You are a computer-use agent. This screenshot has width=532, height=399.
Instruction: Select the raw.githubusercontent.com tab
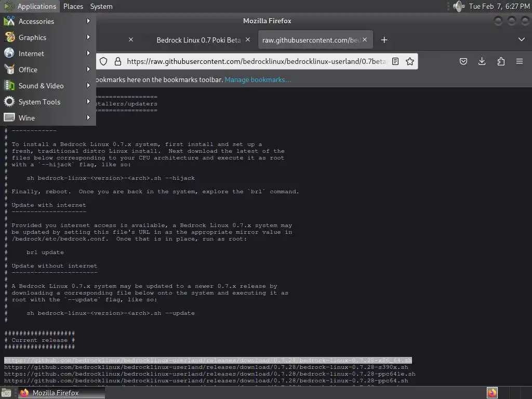tap(315, 40)
